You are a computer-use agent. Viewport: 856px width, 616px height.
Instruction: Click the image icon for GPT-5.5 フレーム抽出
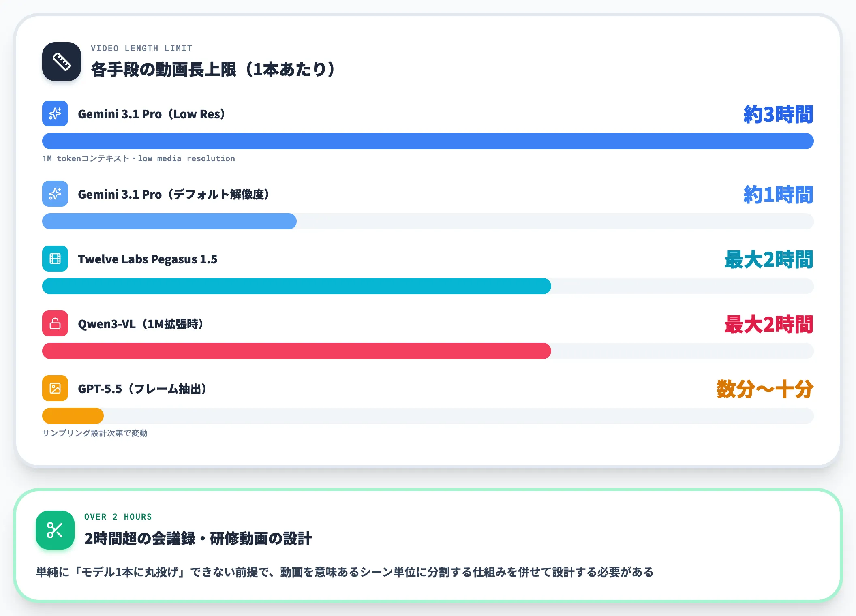tap(55, 388)
